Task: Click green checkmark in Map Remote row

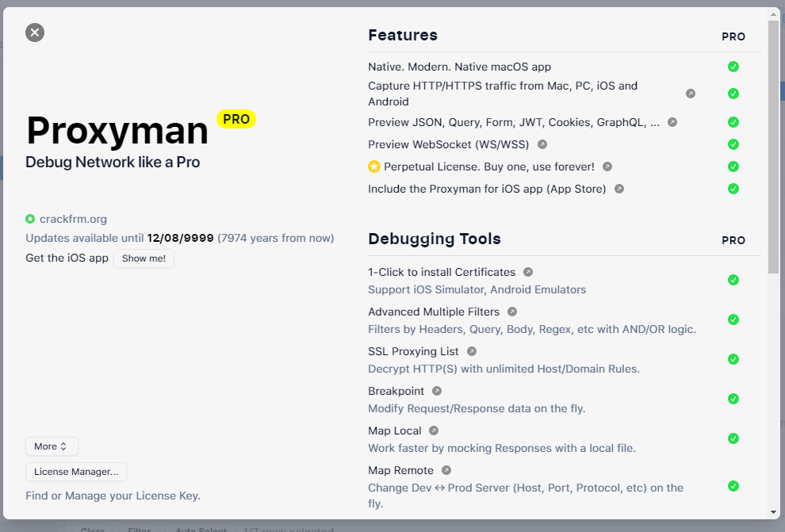Action: click(733, 486)
